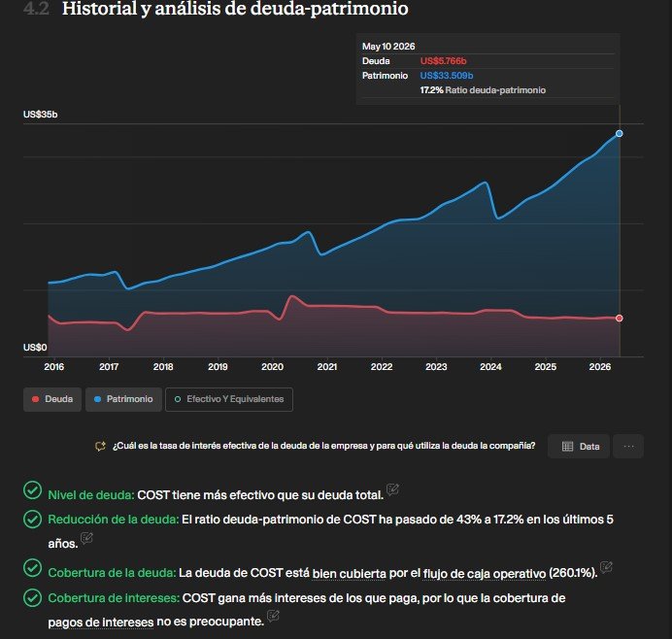The image size is (672, 639).
Task: Click the green check icon next to Reducción de la deuda
Action: tap(33, 519)
